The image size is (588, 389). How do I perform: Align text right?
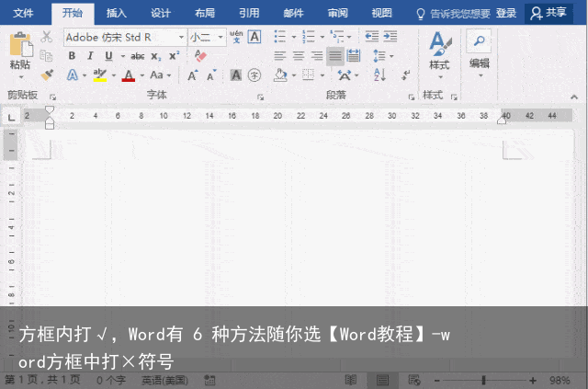317,56
